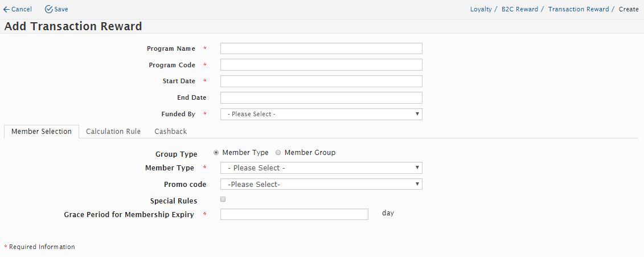Focus the Grace Period for Membership Expiry field
The height and width of the screenshot is (257, 644).
(x=294, y=214)
